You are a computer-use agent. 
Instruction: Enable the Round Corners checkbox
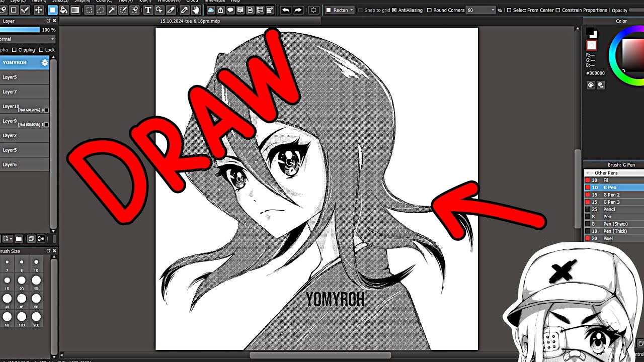pos(429,10)
